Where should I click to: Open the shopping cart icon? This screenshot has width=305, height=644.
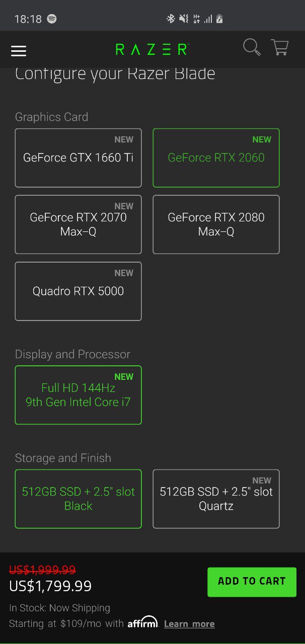point(279,47)
